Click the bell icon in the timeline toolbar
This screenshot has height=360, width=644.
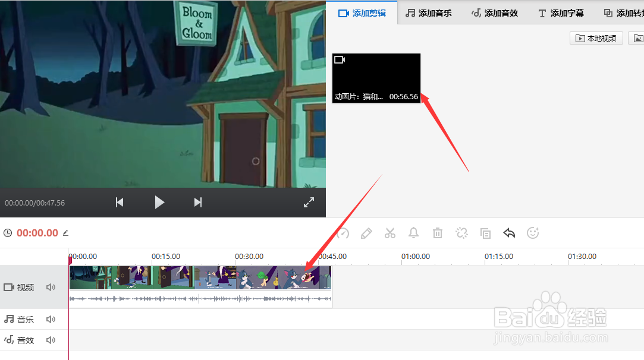pos(414,233)
